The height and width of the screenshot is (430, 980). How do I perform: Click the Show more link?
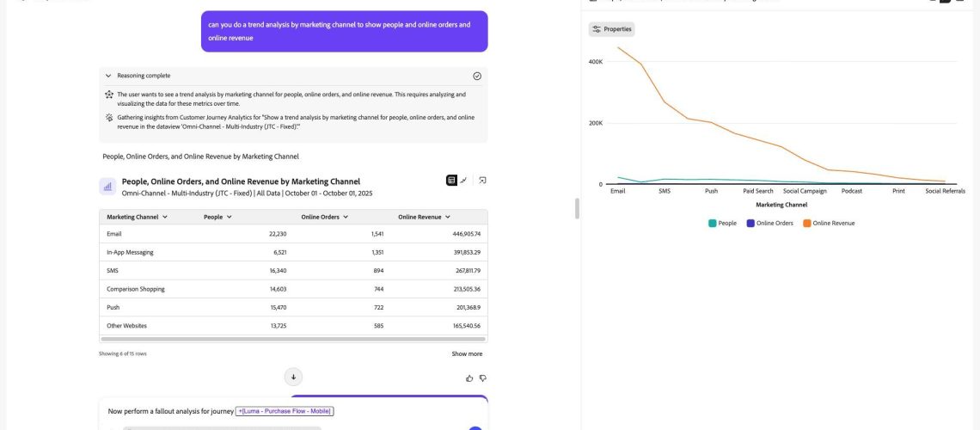coord(467,353)
